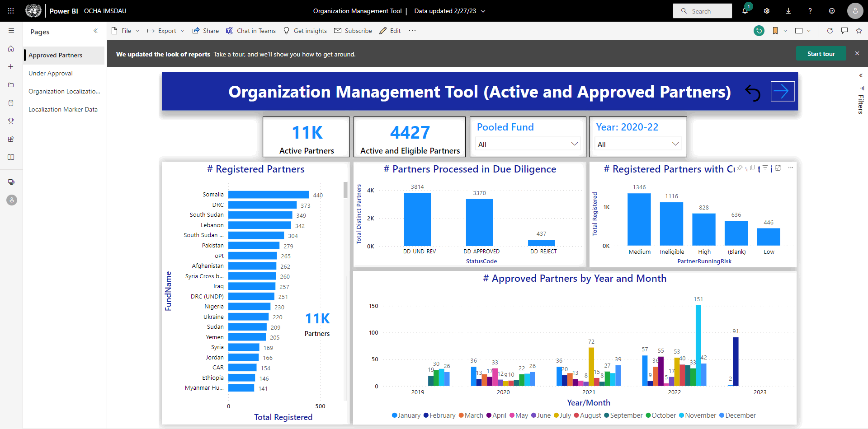Image resolution: width=868 pixels, height=429 pixels.
Task: Open the Apps icon in sidebar
Action: coord(11,139)
